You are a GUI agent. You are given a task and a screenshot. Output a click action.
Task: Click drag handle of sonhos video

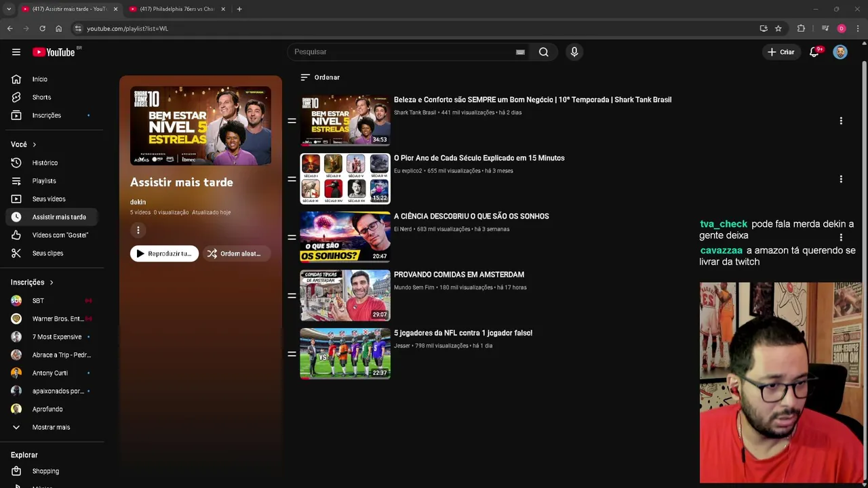click(292, 237)
